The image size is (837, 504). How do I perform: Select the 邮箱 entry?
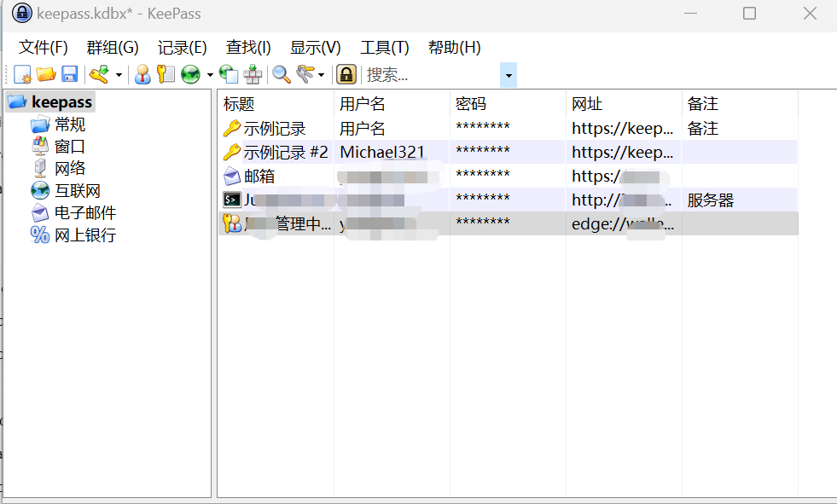click(x=259, y=177)
